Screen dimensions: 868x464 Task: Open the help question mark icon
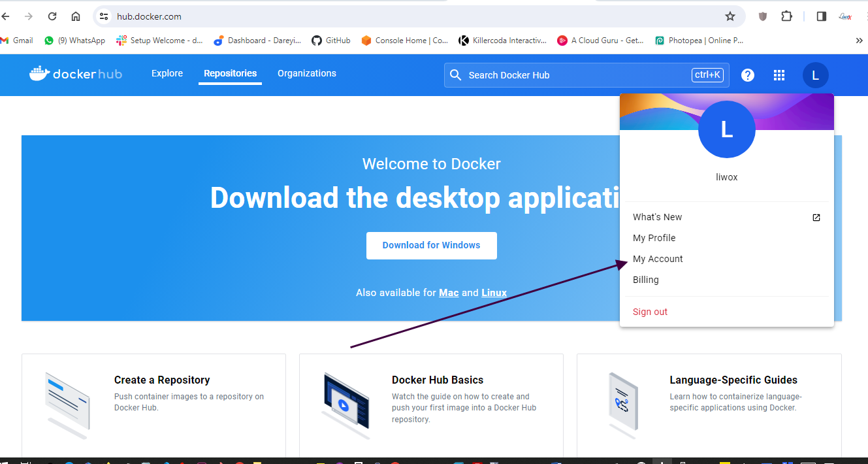(x=748, y=75)
